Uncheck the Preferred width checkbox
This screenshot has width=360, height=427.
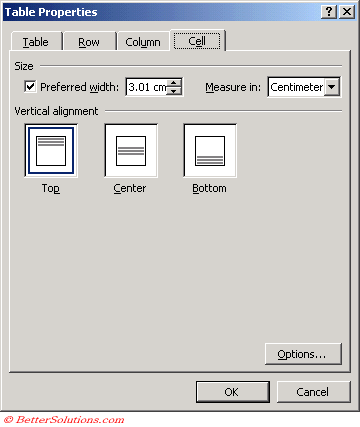[30, 87]
